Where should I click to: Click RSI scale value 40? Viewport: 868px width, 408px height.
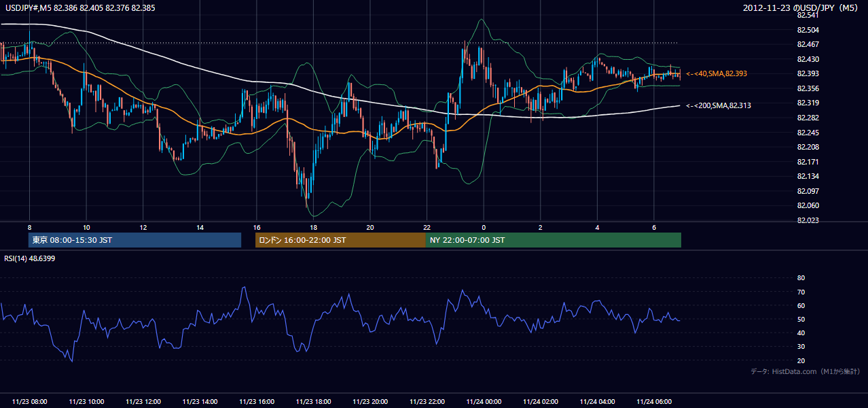[801, 333]
